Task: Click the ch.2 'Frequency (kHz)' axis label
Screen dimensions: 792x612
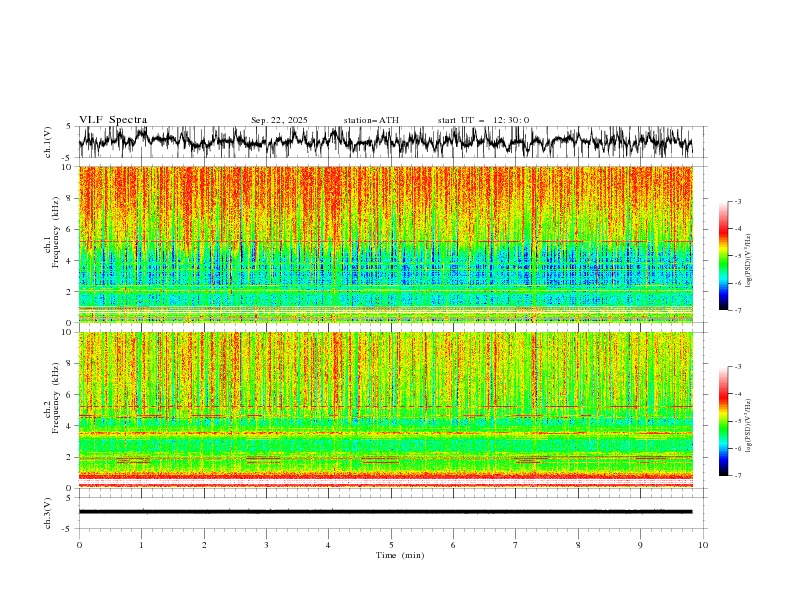Action: [56, 398]
